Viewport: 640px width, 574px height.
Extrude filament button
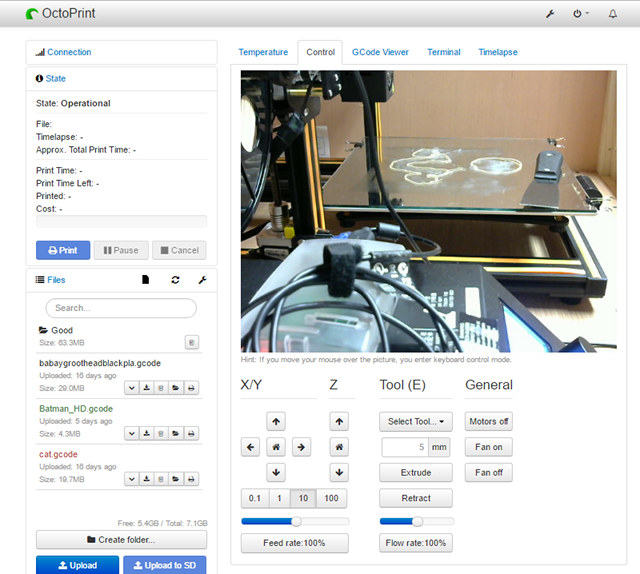[x=416, y=472]
